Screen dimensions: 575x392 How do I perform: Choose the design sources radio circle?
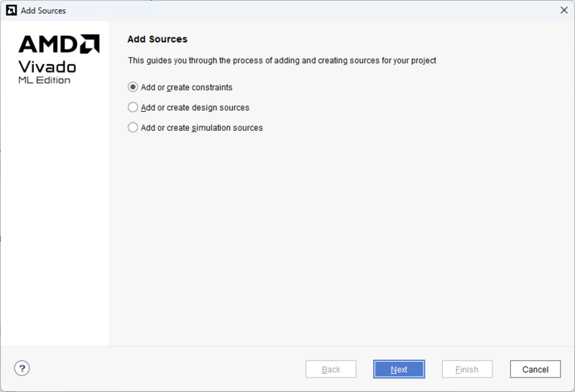[x=133, y=108]
